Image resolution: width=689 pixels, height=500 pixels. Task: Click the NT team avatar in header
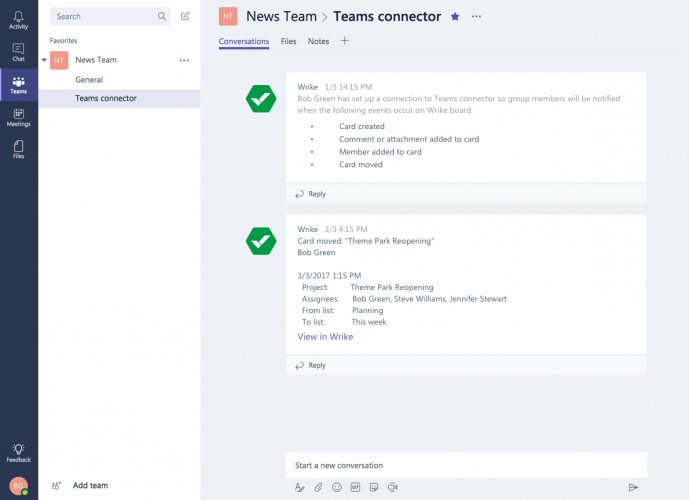(x=228, y=17)
